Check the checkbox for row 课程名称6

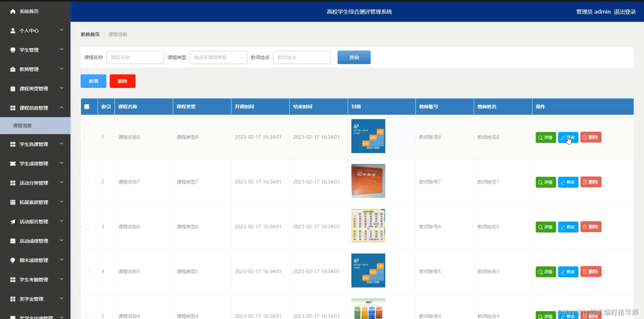pos(87,227)
